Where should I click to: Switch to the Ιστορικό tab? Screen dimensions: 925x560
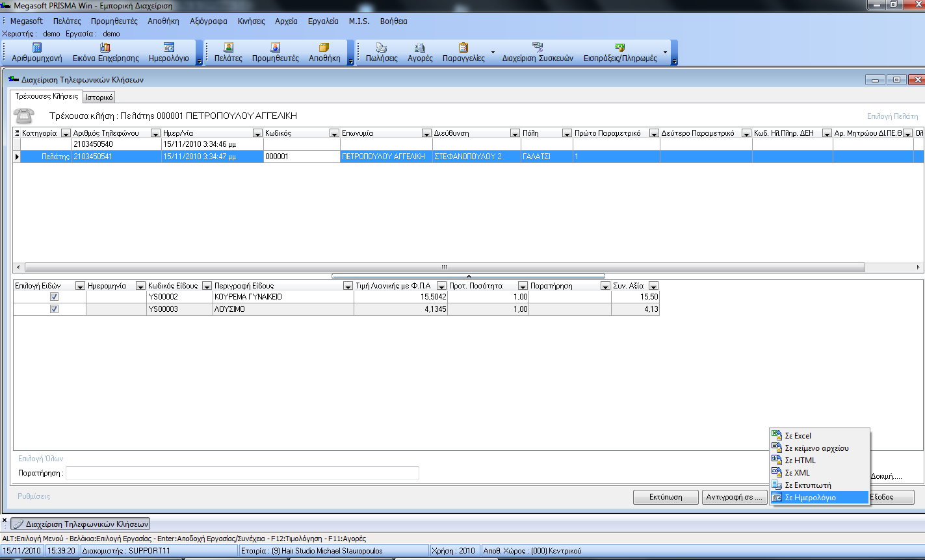99,97
